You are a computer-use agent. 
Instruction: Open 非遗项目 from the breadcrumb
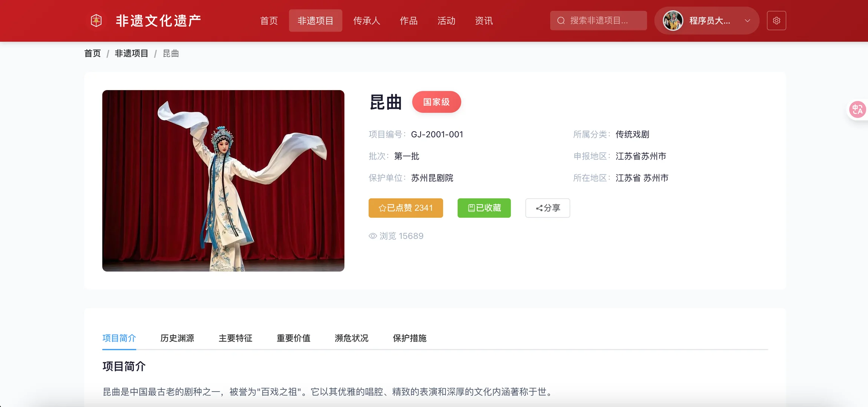[131, 53]
